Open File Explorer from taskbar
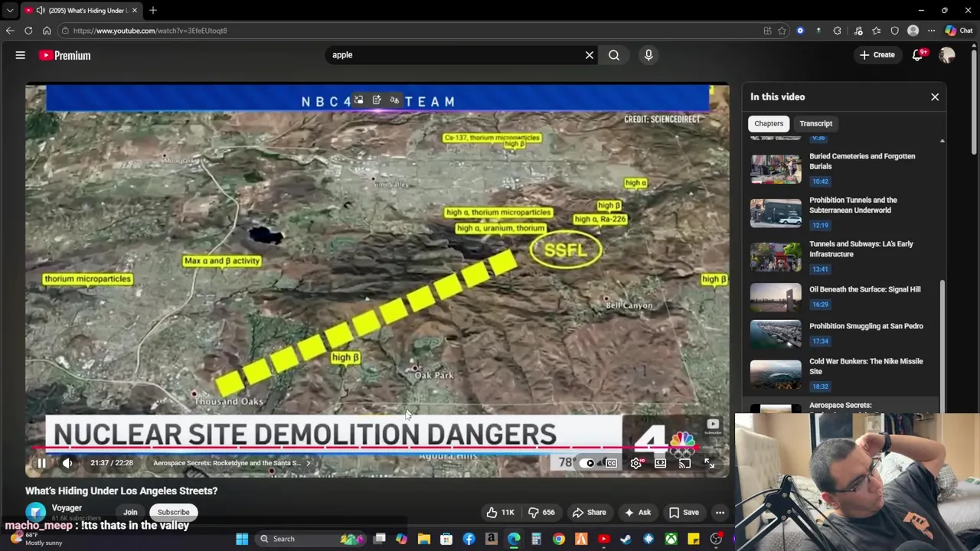The image size is (980, 551). click(423, 539)
